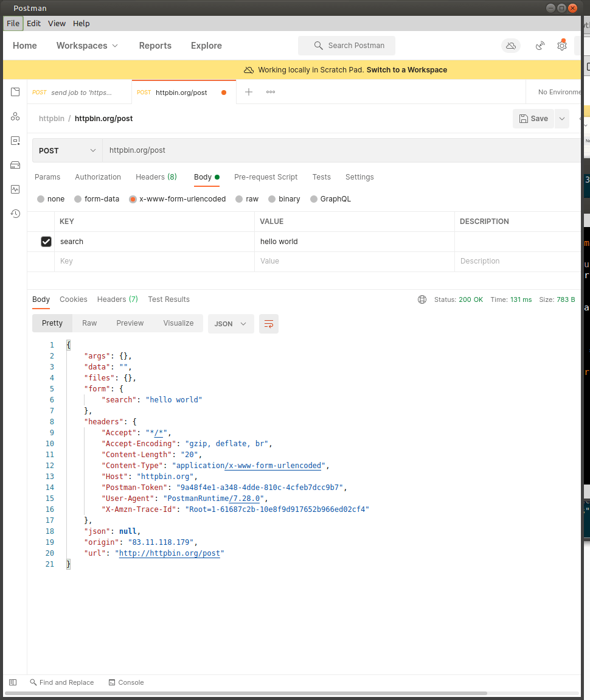Switch to Preview response view
This screenshot has width=590, height=700.
[130, 323]
